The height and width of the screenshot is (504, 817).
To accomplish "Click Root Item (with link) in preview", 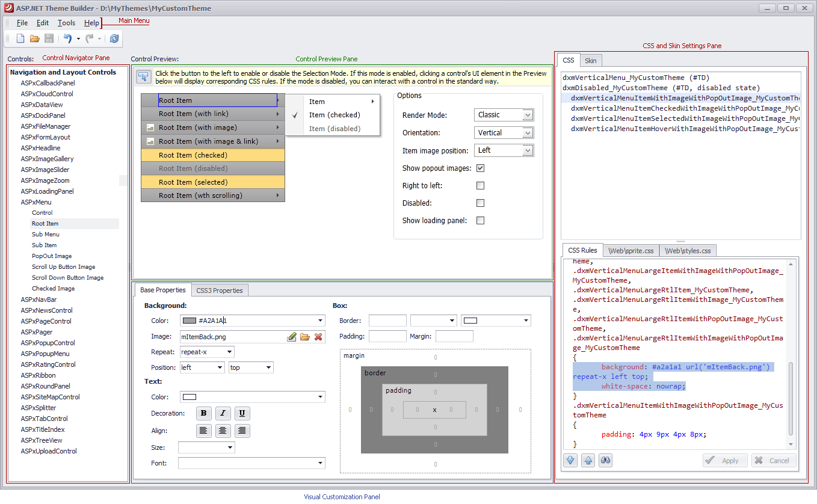I will point(213,114).
